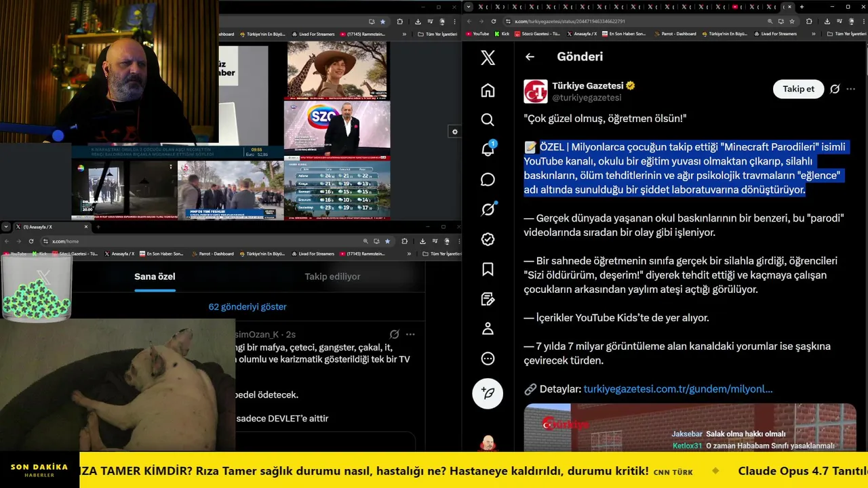Open downloads in bottom-left browser

click(x=422, y=241)
